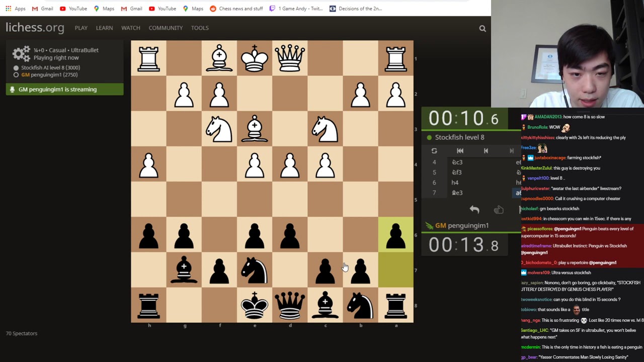Click the flip board icon
This screenshot has width=644, height=362.
tap(434, 151)
